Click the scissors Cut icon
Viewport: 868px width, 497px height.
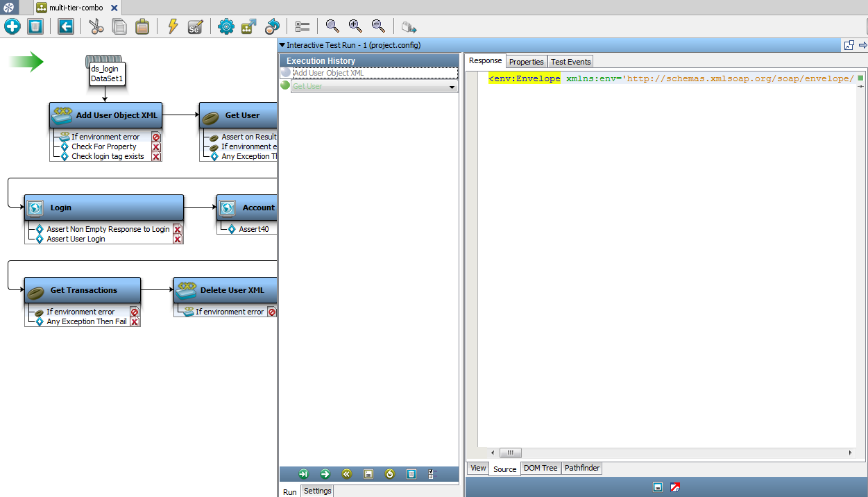coord(96,26)
